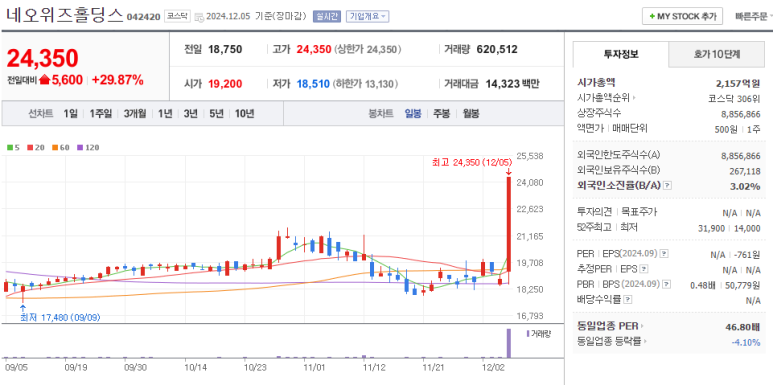The width and height of the screenshot is (773, 385).
Task: Click the red up-arrow icon beside 5,600
Action: pos(45,80)
